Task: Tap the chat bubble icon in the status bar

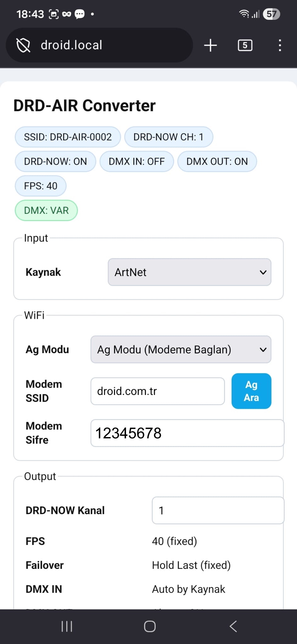Action: [x=80, y=14]
